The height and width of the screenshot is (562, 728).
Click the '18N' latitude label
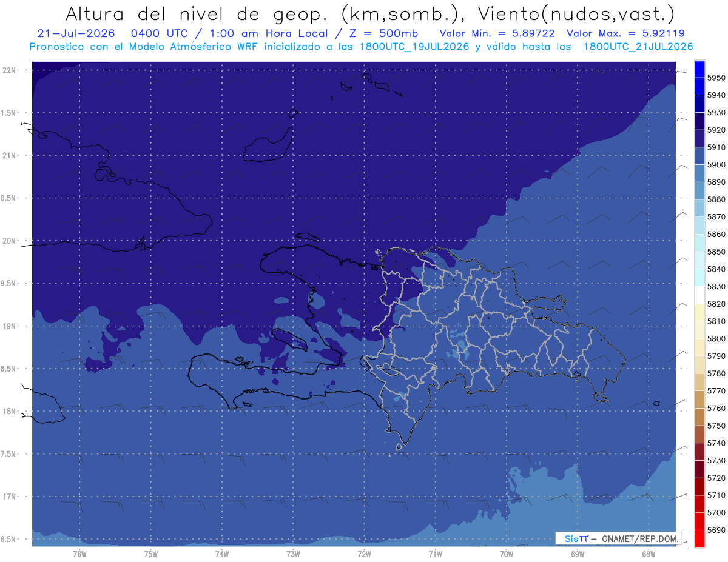coord(10,412)
